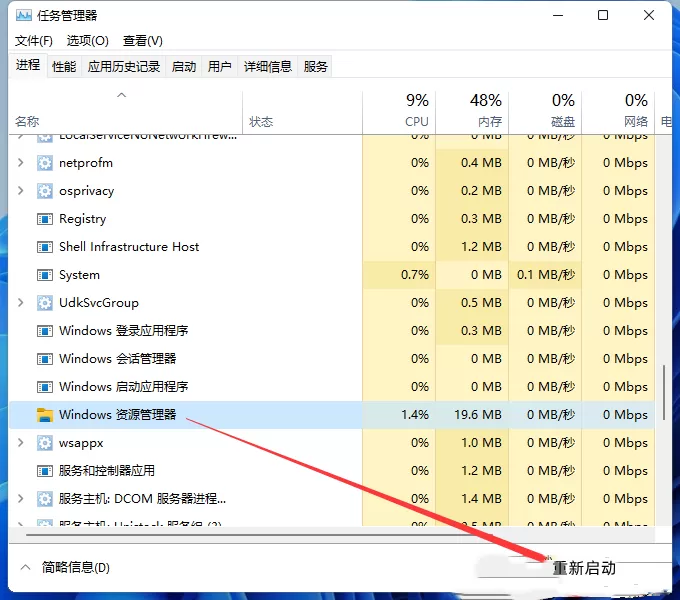680x600 pixels.
Task: Click the 重新启动 button
Action: (x=584, y=568)
